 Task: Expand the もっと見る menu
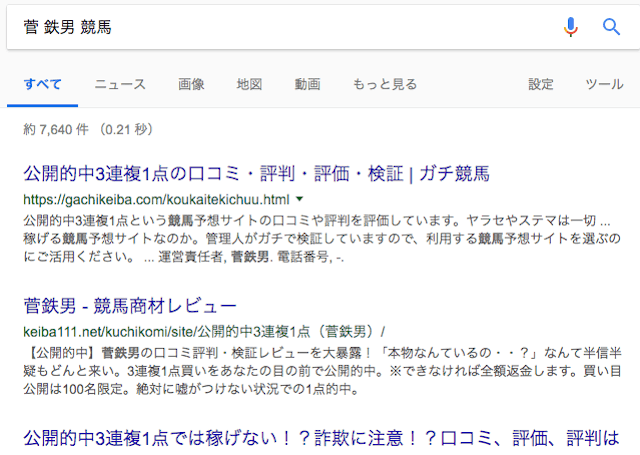coord(385,84)
